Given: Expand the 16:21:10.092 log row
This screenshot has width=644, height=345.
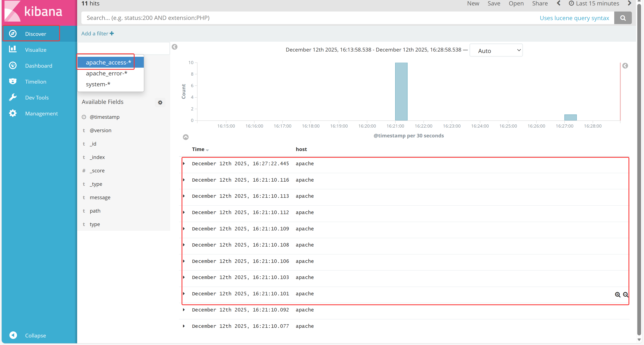Looking at the screenshot, I should click(x=184, y=310).
